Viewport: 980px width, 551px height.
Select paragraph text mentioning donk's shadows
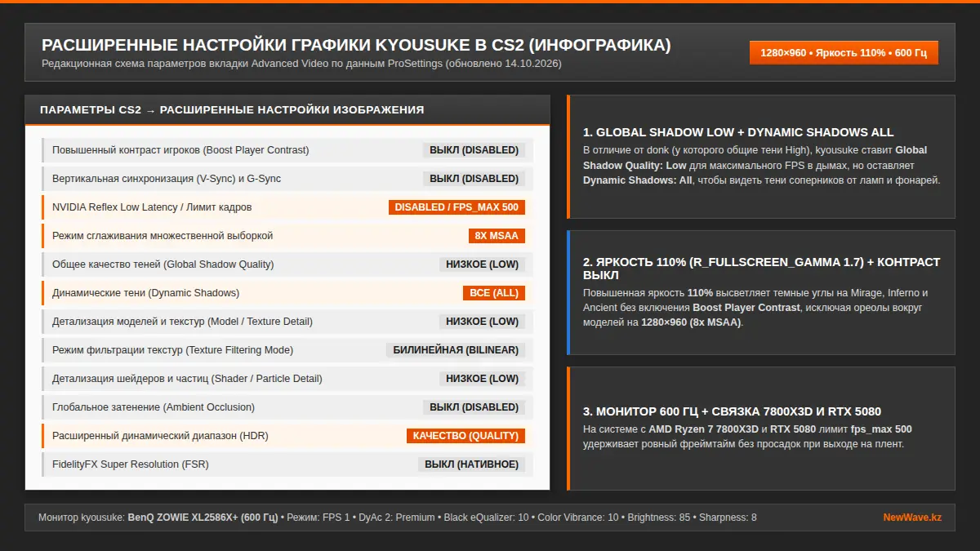(762, 165)
